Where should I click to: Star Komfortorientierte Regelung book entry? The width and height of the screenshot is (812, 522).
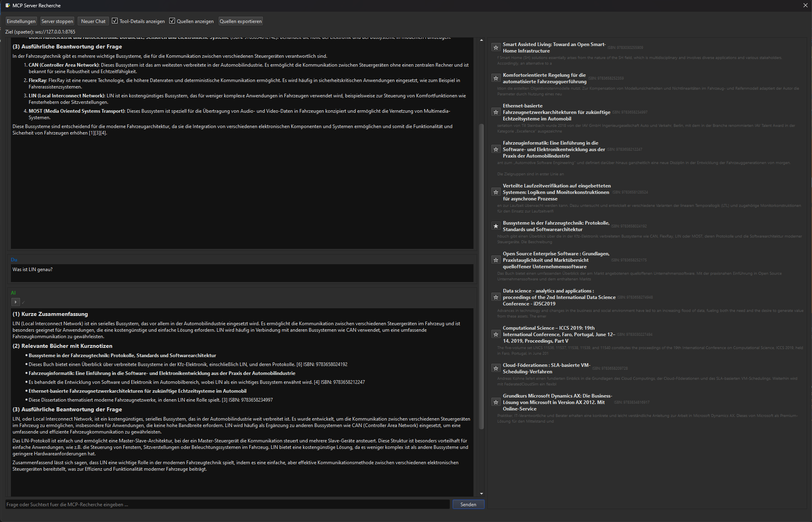[496, 78]
